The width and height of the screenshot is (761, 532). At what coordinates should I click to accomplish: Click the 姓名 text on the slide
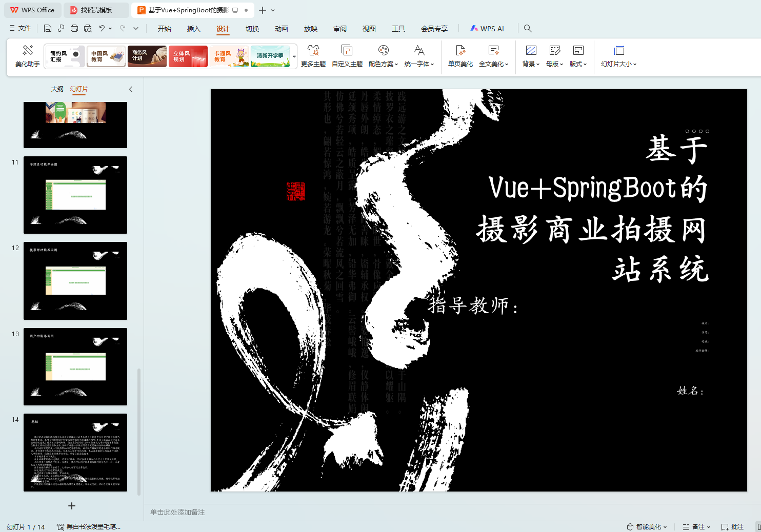pyautogui.click(x=690, y=391)
